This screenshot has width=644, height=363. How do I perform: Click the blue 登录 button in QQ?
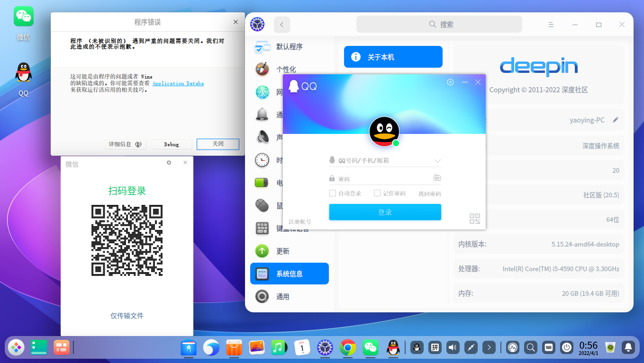[385, 212]
